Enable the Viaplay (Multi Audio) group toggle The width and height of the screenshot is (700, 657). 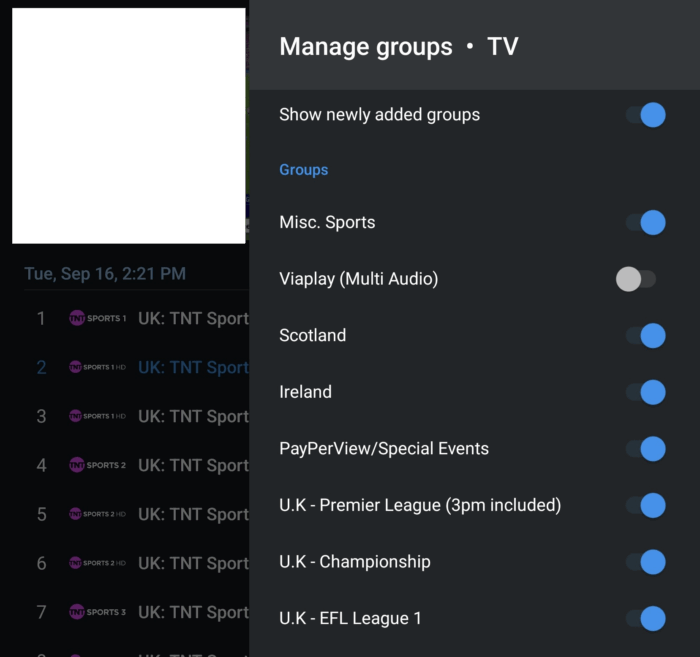tap(636, 279)
